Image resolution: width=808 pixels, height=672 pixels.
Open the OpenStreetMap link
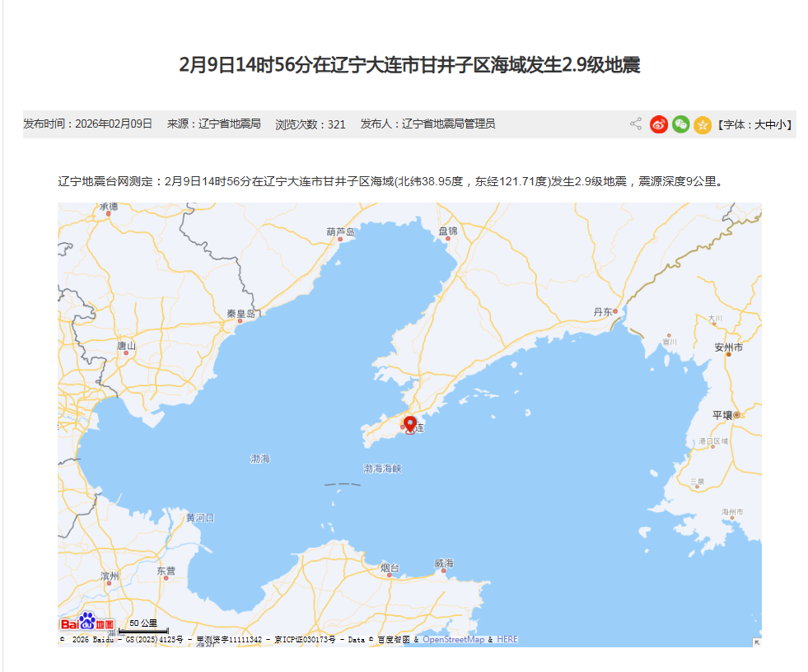[453, 640]
